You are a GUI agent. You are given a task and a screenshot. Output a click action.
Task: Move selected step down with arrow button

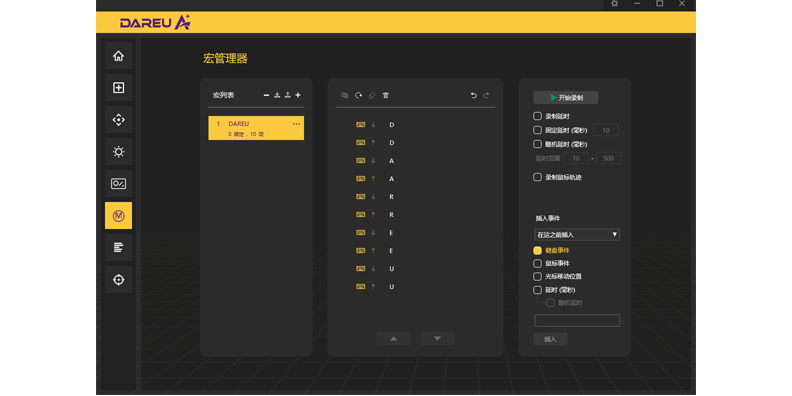437,338
